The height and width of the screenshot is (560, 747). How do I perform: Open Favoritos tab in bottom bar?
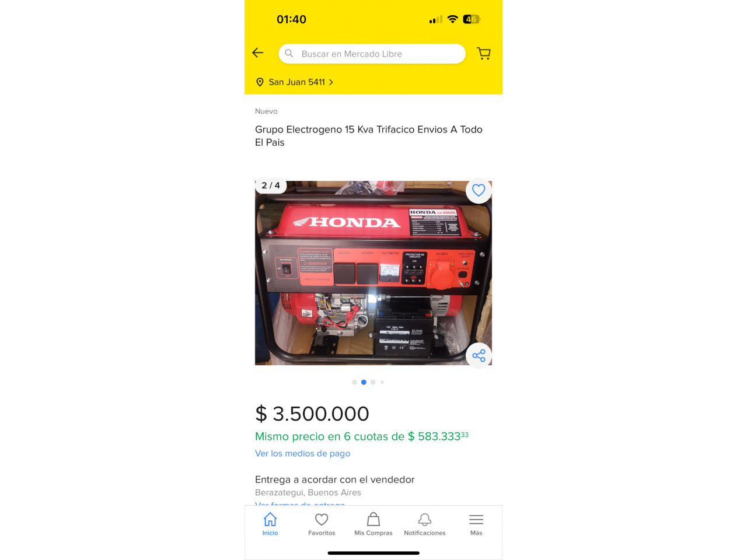322,524
